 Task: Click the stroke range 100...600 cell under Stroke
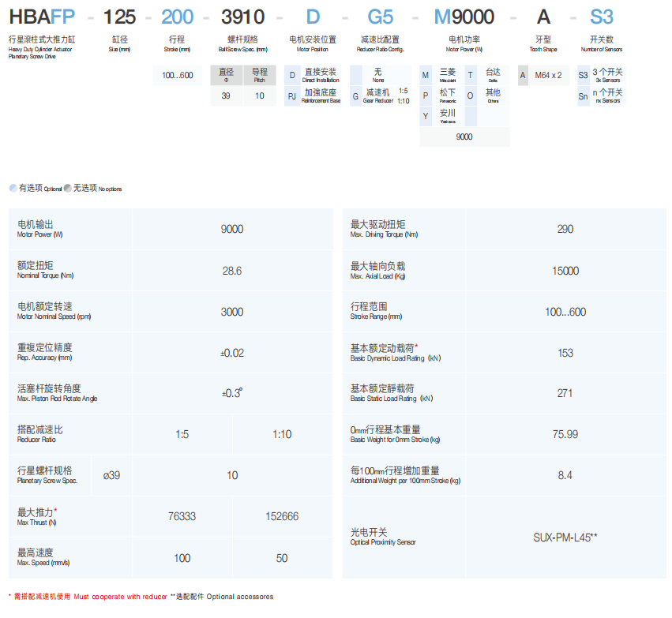pyautogui.click(x=177, y=76)
